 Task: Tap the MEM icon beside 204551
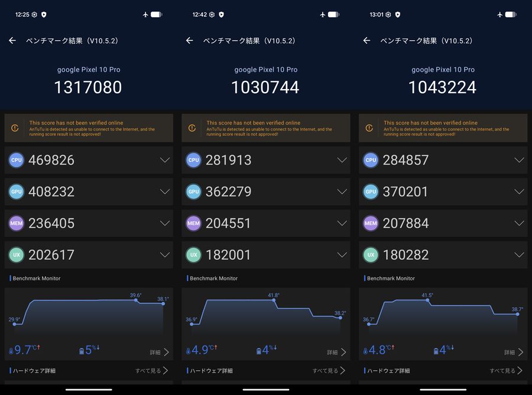(x=193, y=223)
